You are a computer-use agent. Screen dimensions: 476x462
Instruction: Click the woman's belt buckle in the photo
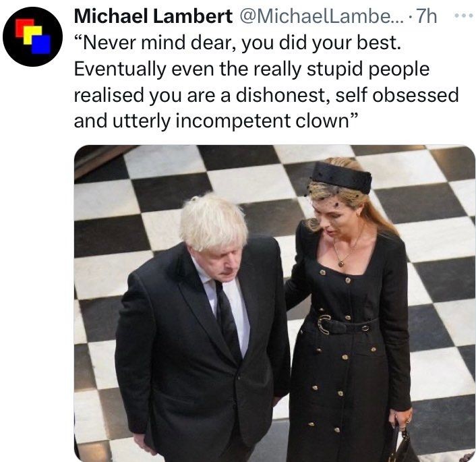click(324, 324)
